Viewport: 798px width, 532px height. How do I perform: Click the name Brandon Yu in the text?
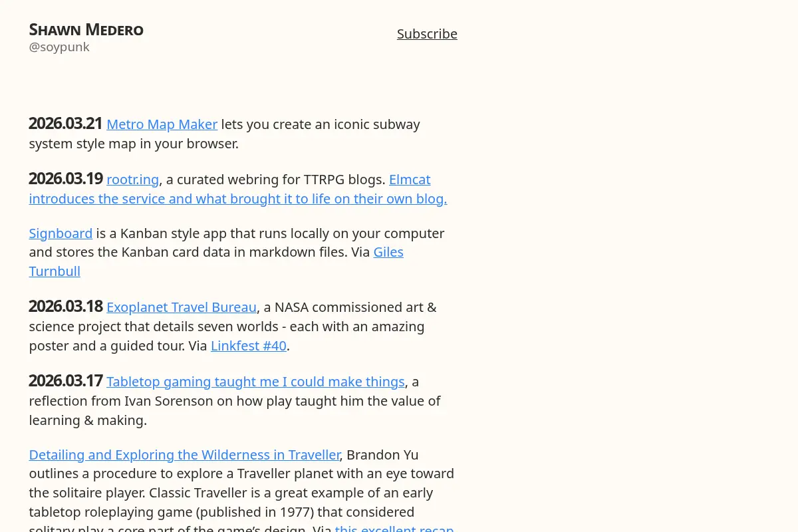click(383, 455)
